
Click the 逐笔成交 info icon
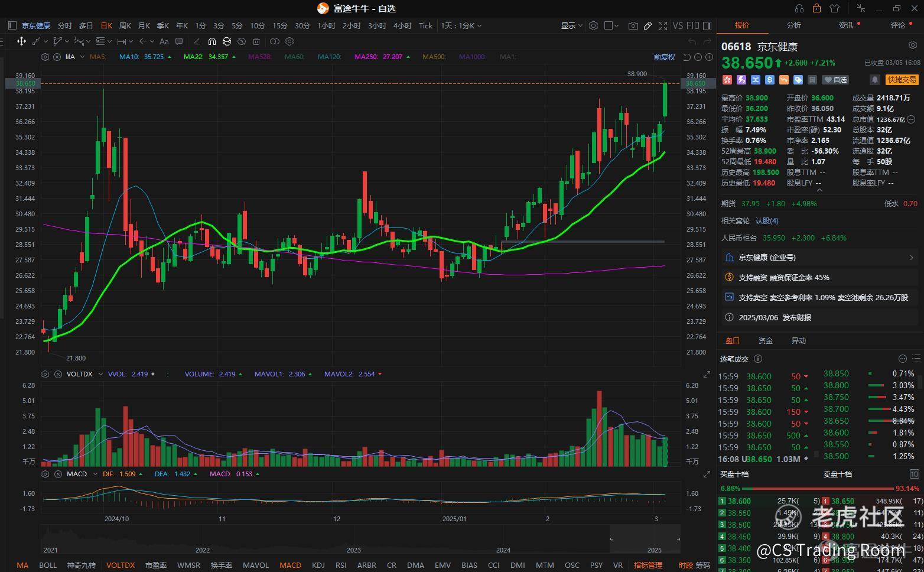pos(758,359)
